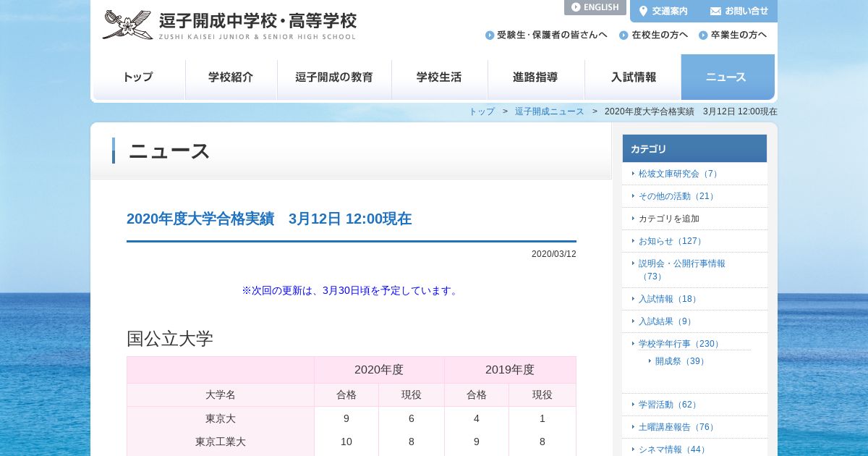Click the カテゴリ sidebar heading
Screen dimensions: 868x456
pos(694,148)
